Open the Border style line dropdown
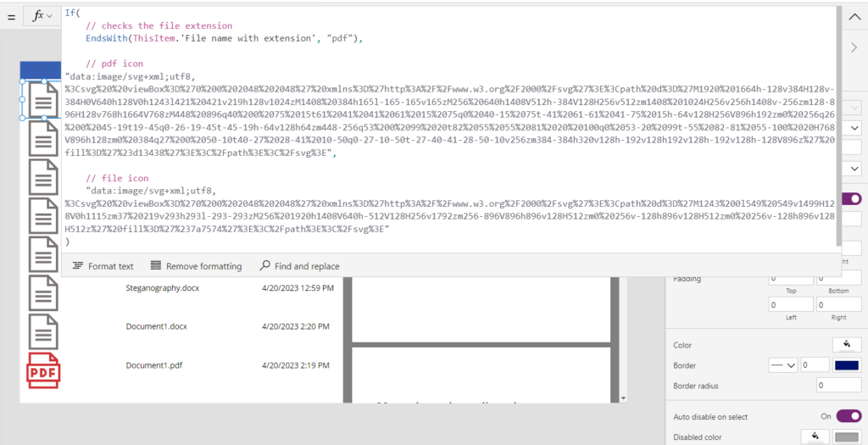Viewport: 868px width, 445px height. (782, 365)
